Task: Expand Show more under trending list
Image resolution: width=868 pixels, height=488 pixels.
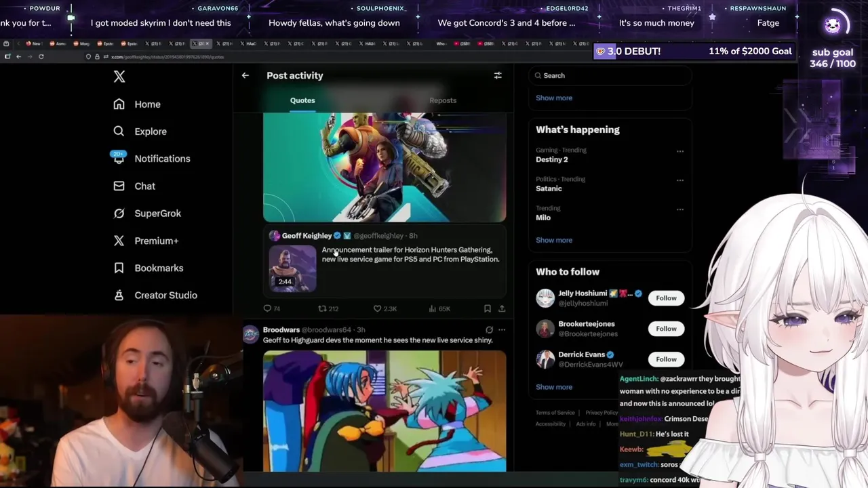Action: [x=554, y=240]
